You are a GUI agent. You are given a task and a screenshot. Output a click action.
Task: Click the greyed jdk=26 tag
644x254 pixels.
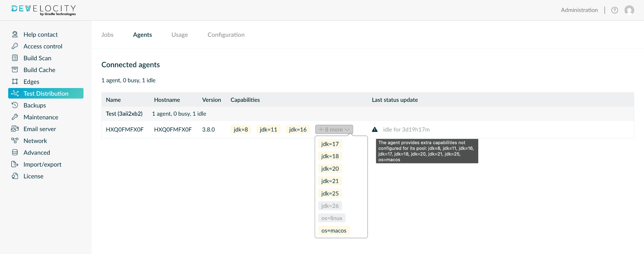330,206
